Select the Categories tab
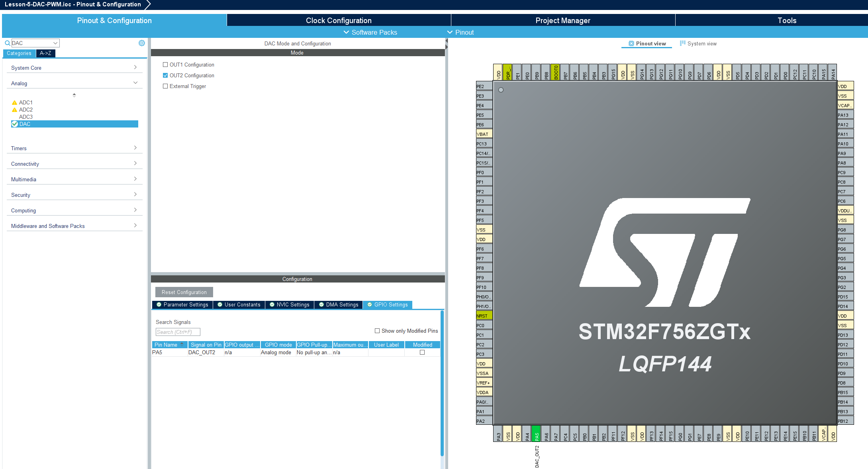868x469 pixels. coord(19,53)
